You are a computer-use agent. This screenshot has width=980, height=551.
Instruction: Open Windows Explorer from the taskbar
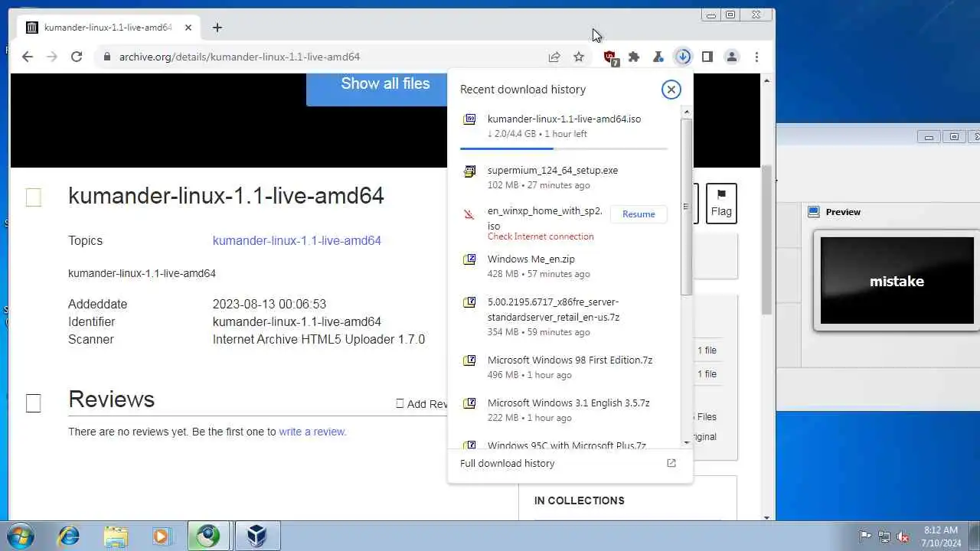(x=116, y=536)
